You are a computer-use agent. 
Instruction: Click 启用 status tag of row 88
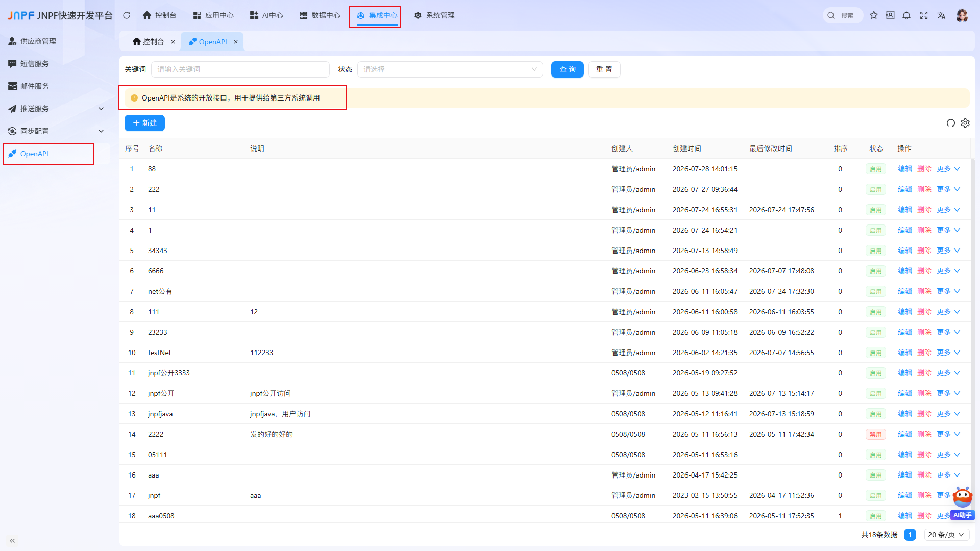tap(875, 169)
